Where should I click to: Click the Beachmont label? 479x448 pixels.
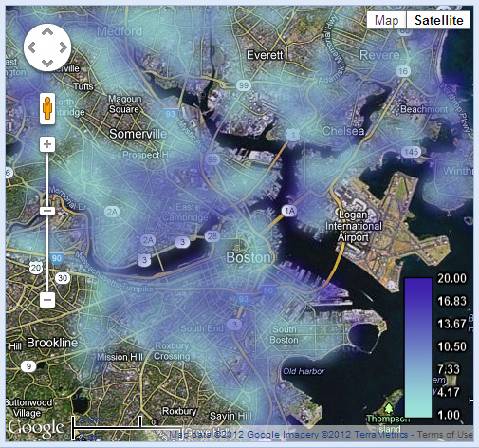(x=424, y=109)
